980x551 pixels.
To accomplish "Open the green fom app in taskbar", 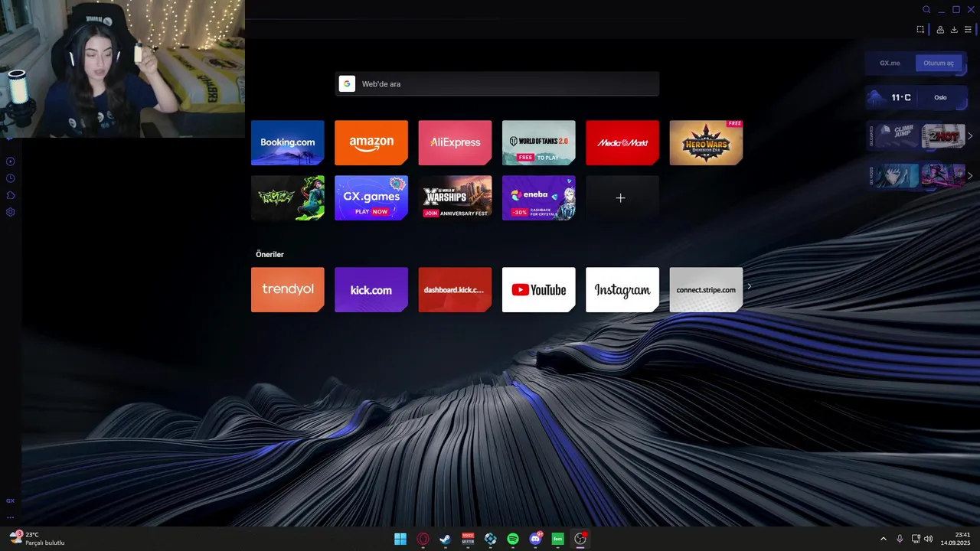I will tap(558, 539).
